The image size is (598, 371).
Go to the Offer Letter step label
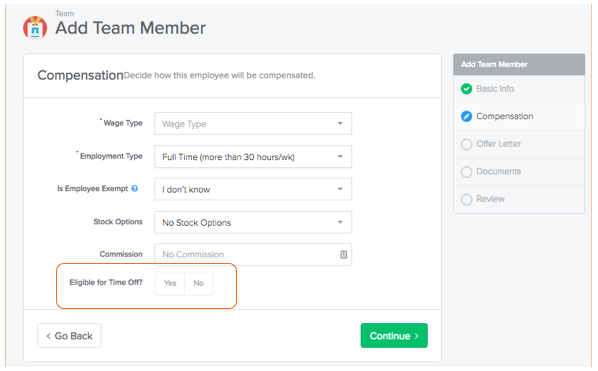(498, 144)
